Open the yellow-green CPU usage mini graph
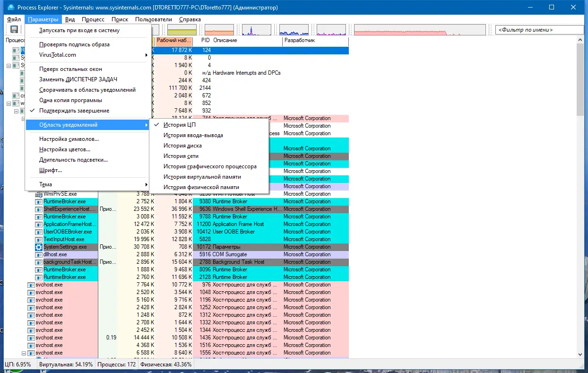The width and height of the screenshot is (588, 373). (182, 30)
